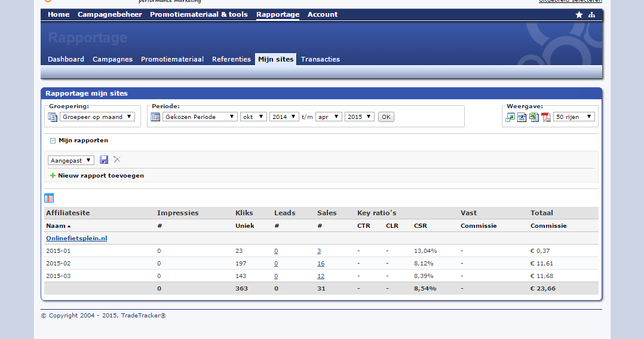644x339 pixels.
Task: Open the sales 3 link for 2015-01
Action: pyautogui.click(x=319, y=251)
